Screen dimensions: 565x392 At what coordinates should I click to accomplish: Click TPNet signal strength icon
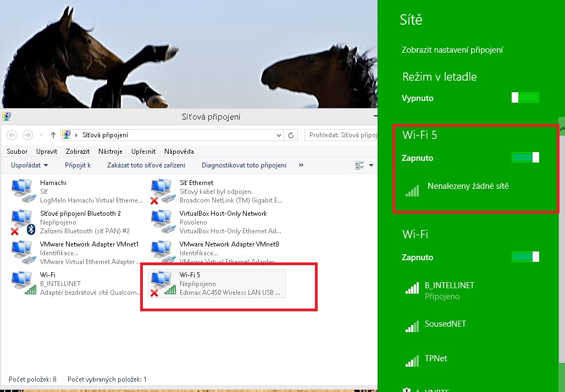click(x=412, y=361)
